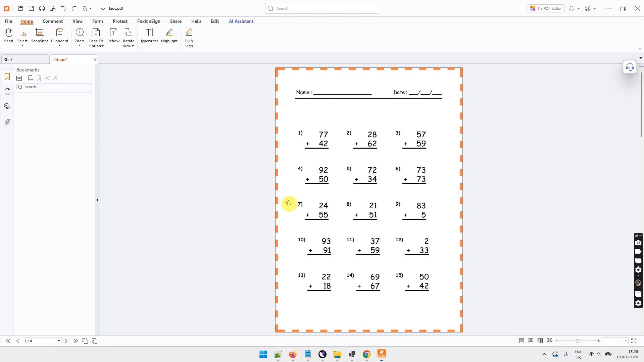
Task: Click the Try PDF Editor button
Action: [x=546, y=8]
